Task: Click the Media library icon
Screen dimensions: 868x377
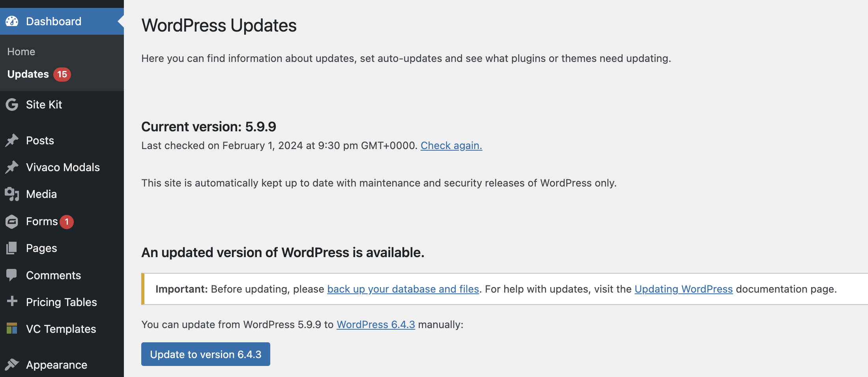Action: [12, 194]
